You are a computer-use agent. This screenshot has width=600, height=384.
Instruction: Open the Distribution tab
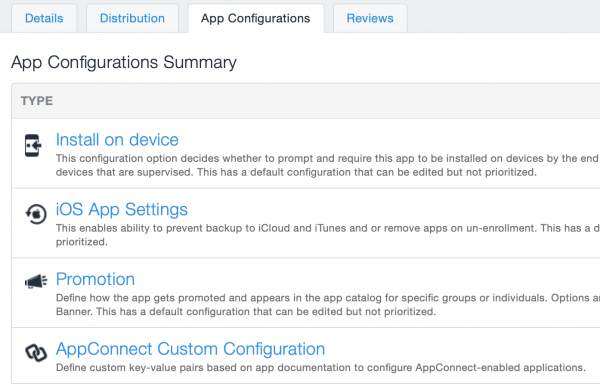132,18
